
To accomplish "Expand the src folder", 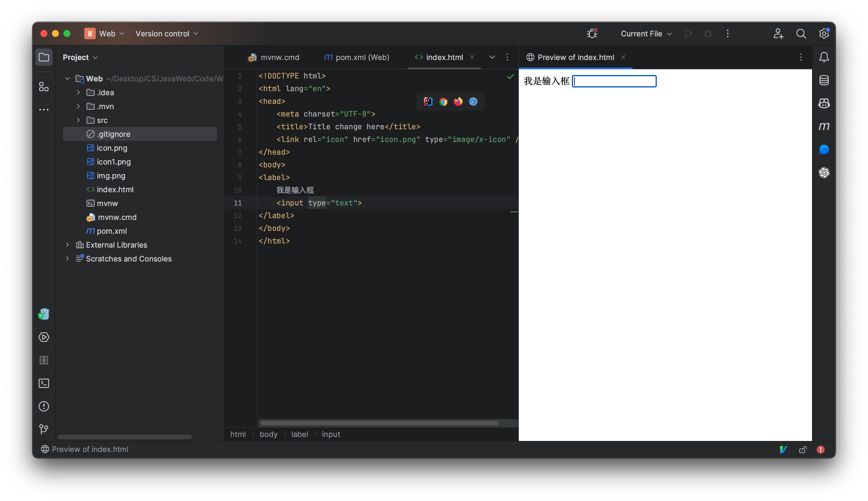I will (78, 120).
